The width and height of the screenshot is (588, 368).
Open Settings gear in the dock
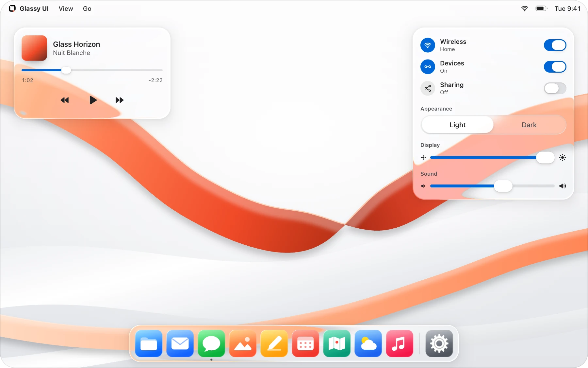439,343
